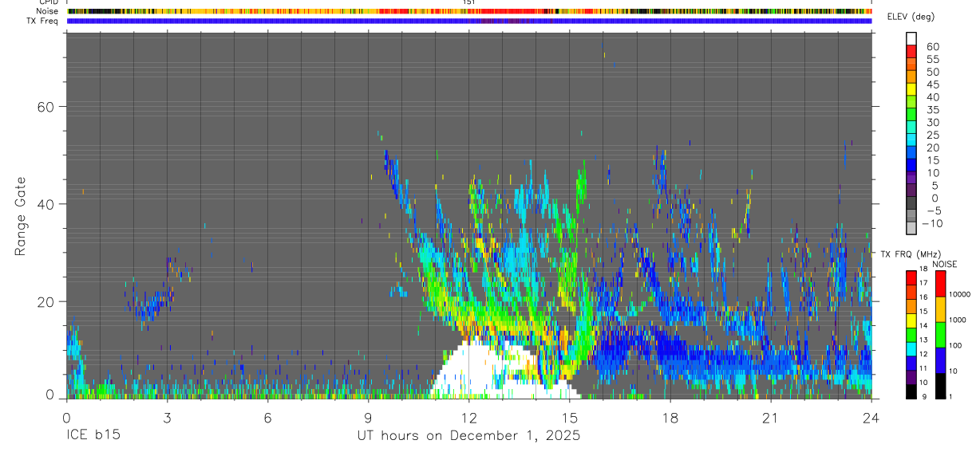Image resolution: width=980 pixels, height=452 pixels.
Task: Click the '151' CPID value text
Action: pos(469,2)
